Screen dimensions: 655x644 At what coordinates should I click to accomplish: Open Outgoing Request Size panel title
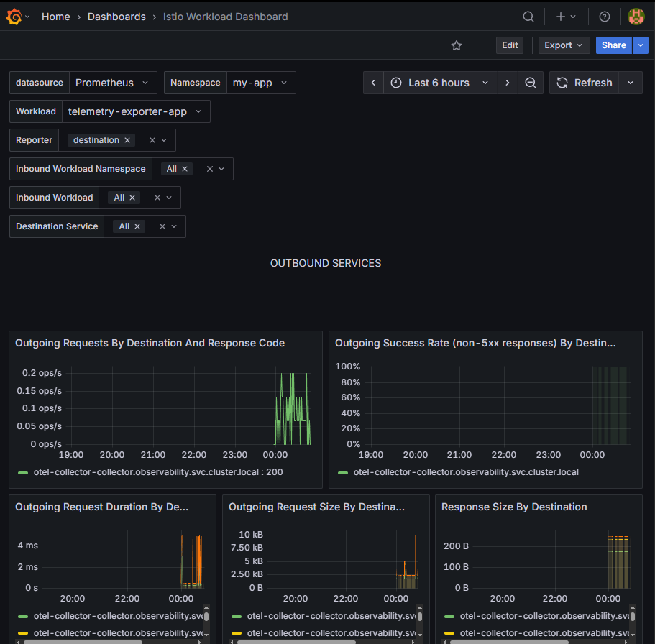[316, 507]
